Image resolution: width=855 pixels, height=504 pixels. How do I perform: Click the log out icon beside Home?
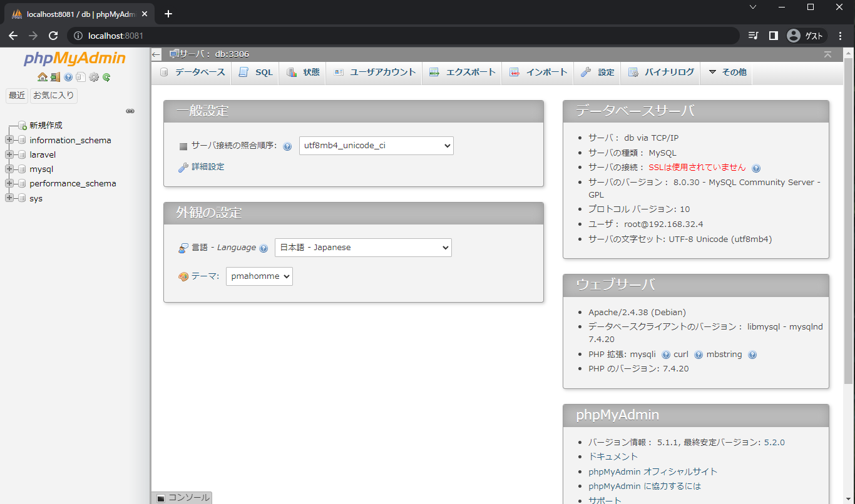[55, 77]
